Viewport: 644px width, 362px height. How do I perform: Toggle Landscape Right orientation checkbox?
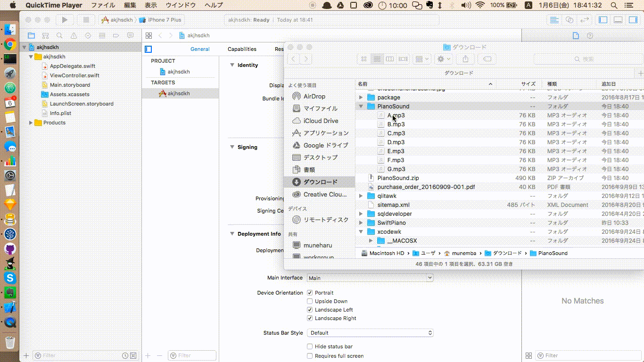pos(310,318)
